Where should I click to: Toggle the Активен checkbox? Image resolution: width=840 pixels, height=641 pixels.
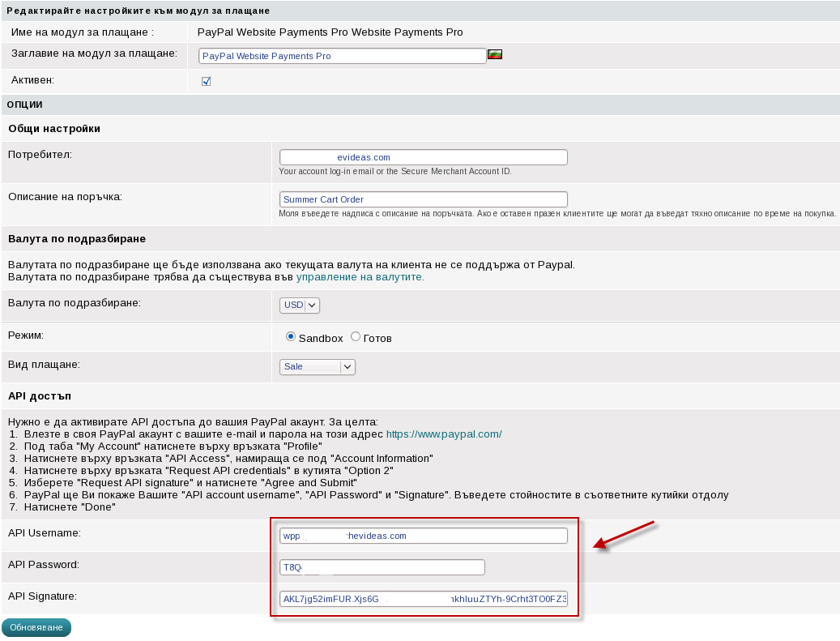206,81
